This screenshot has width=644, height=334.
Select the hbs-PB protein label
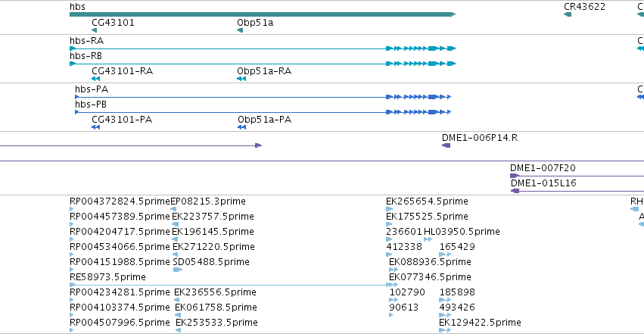click(91, 105)
